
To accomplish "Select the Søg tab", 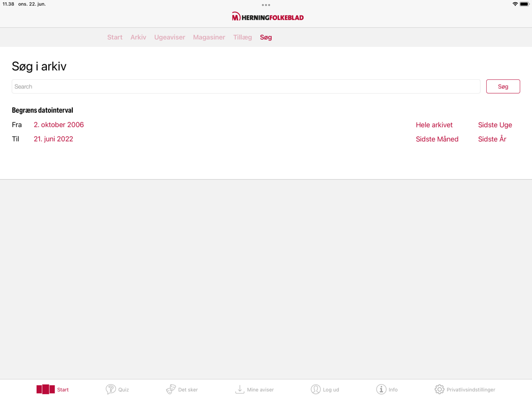I will point(266,37).
